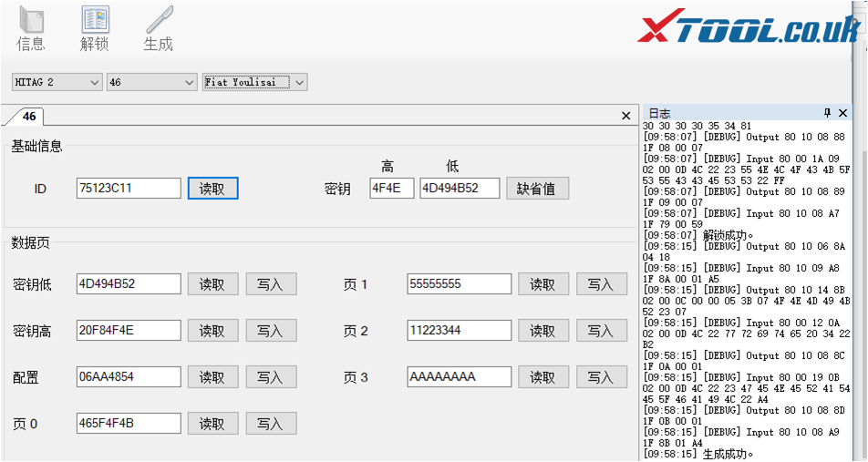This screenshot has width=868, height=462.
Task: Open the 46 chip type dropdown
Action: pos(151,82)
